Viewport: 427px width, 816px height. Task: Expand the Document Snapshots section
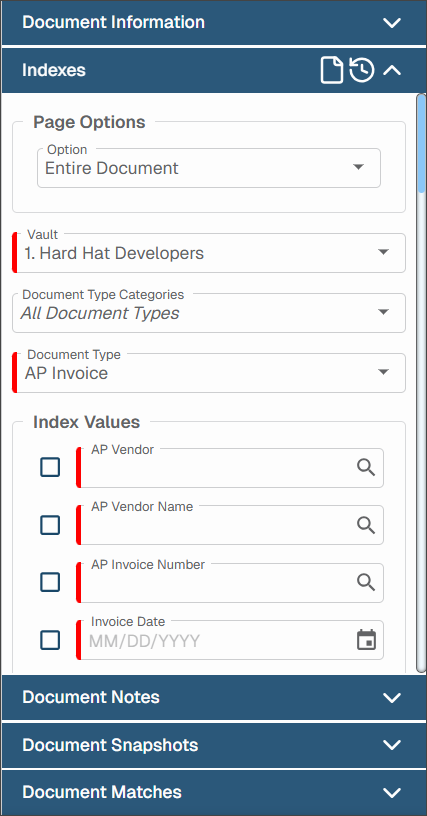[214, 745]
